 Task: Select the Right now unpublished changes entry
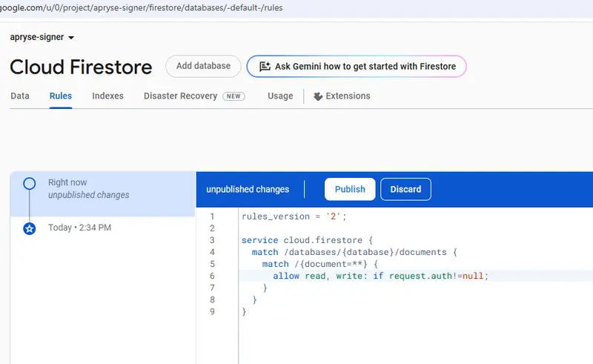[103, 193]
